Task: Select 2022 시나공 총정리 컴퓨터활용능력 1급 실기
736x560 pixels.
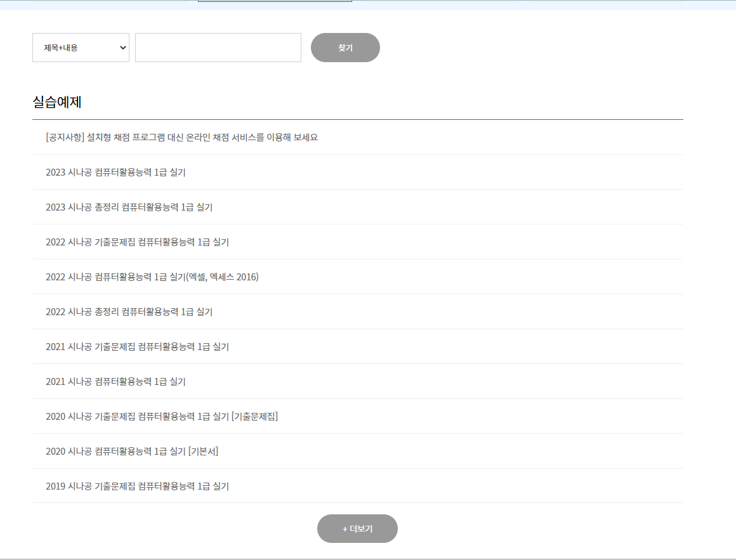Action: (129, 312)
